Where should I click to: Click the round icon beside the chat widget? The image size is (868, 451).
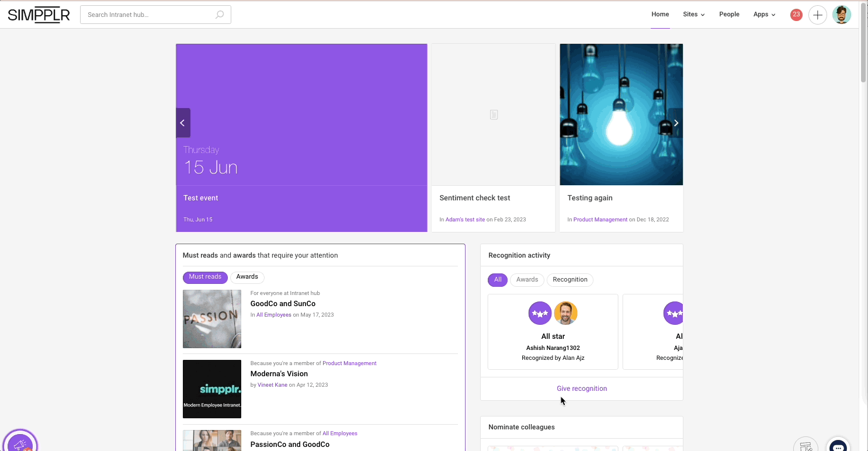805,446
